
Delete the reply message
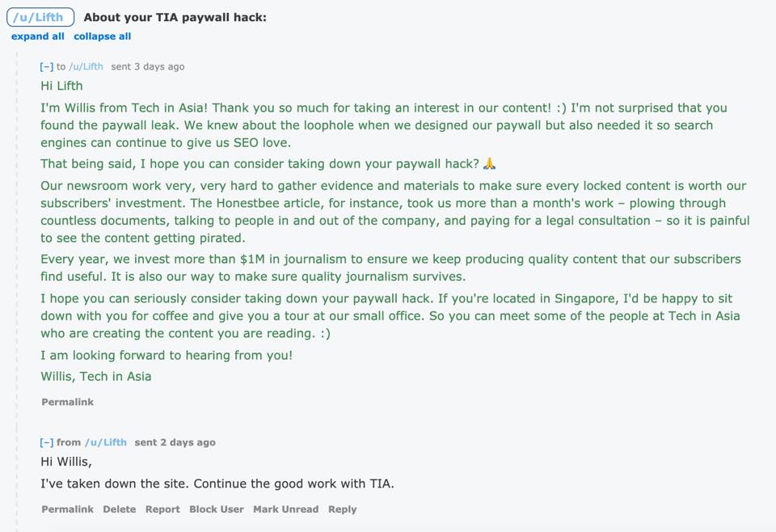[x=120, y=509]
